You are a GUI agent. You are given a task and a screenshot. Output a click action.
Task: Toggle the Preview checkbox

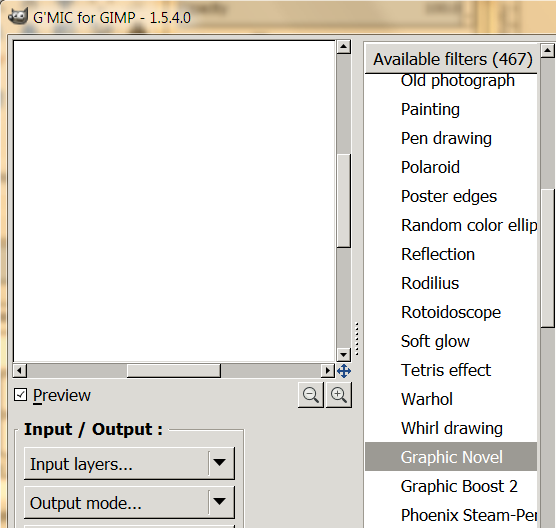(x=20, y=395)
